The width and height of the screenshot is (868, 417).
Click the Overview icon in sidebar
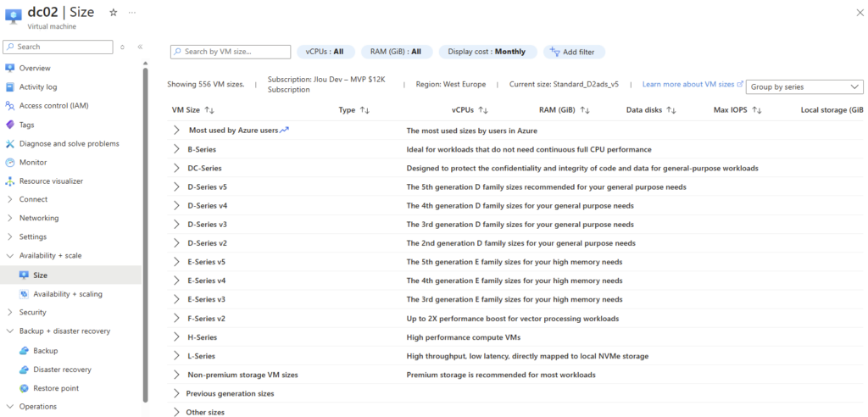coord(9,68)
